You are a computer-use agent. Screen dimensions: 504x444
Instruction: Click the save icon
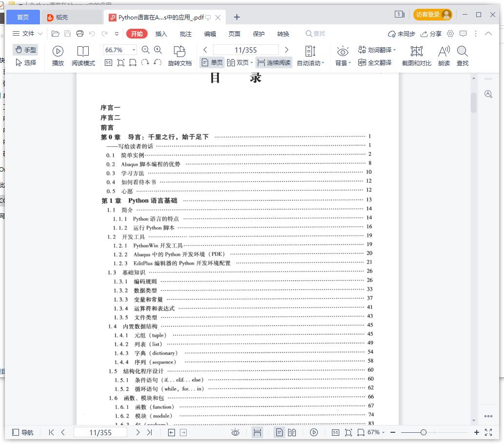(67, 34)
